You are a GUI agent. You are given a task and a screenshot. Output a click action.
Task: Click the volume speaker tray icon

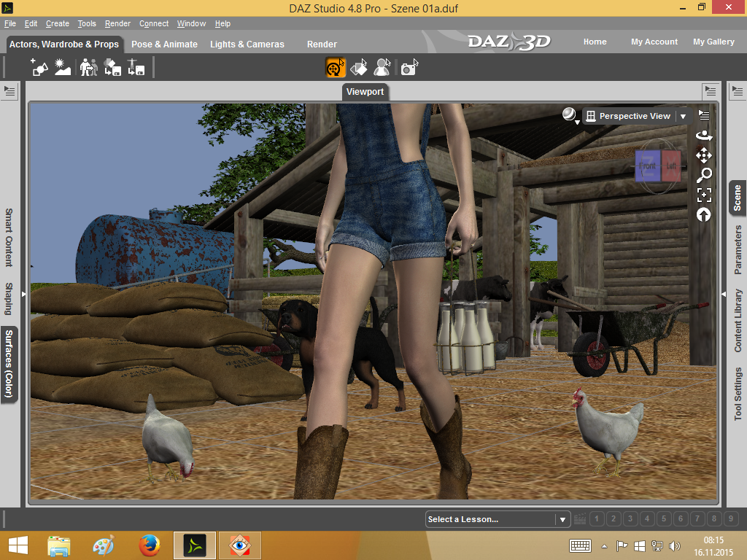[674, 546]
